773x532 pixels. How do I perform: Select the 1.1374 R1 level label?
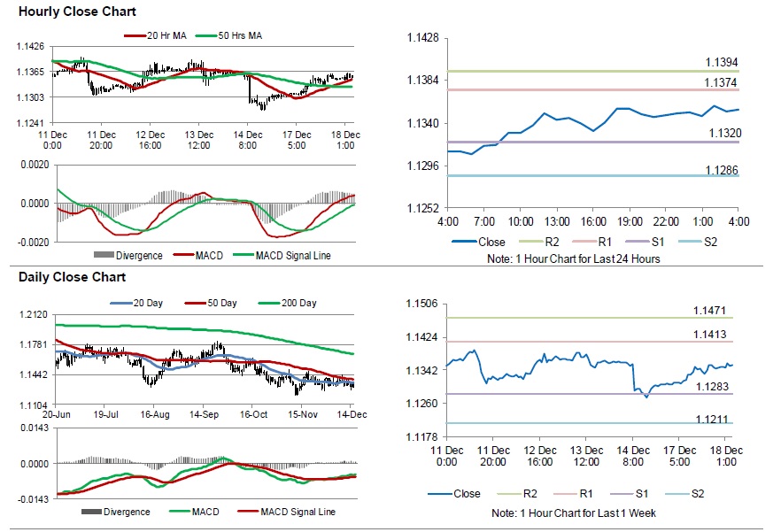click(722, 81)
